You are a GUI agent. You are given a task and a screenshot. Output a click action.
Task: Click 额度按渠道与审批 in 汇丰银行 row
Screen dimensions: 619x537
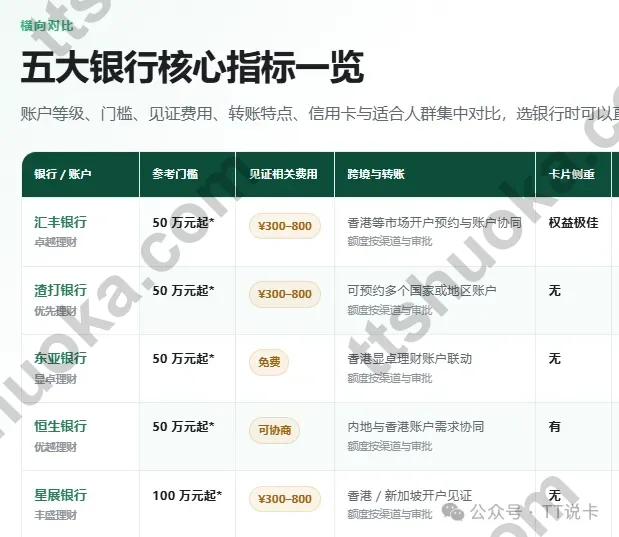pyautogui.click(x=390, y=241)
